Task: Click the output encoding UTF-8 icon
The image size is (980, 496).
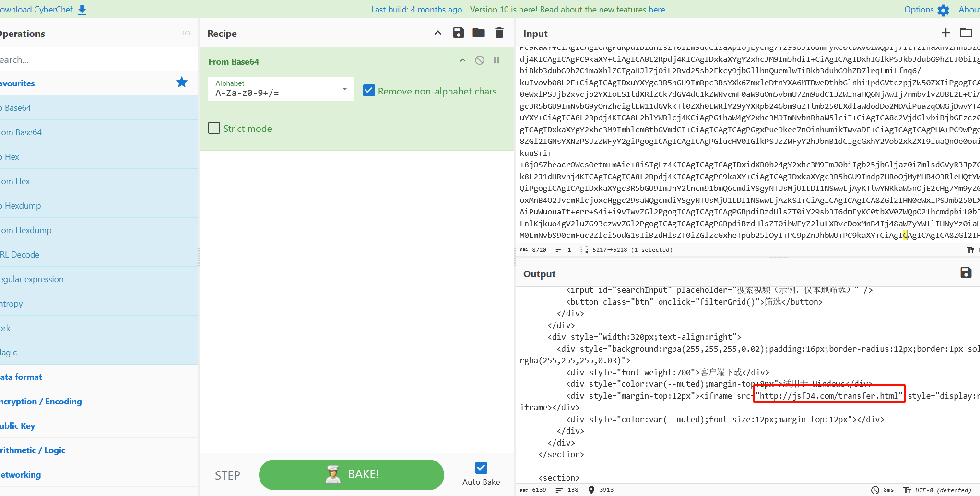Action: (907, 490)
